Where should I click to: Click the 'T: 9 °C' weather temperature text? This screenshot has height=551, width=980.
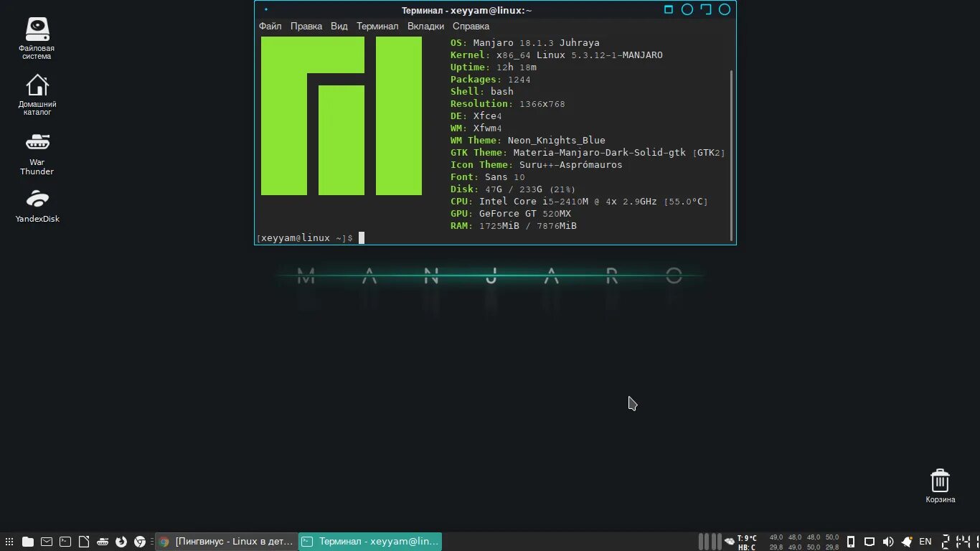(x=747, y=538)
